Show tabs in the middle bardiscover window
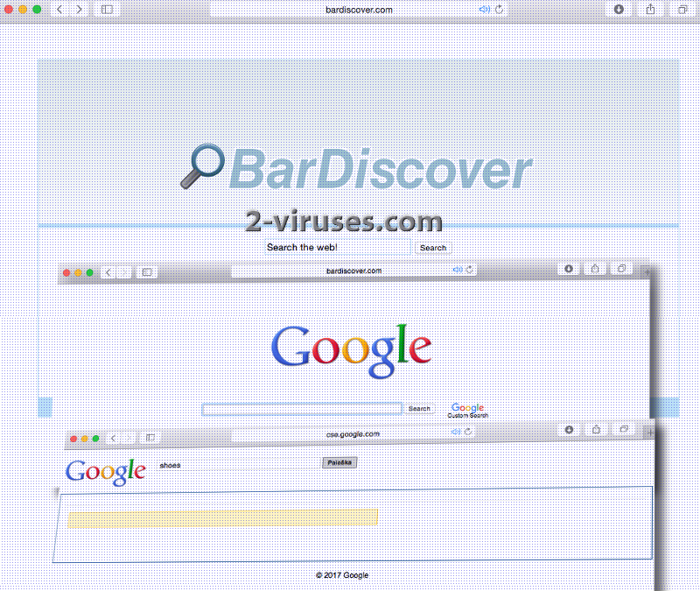The image size is (700, 591). click(x=621, y=269)
